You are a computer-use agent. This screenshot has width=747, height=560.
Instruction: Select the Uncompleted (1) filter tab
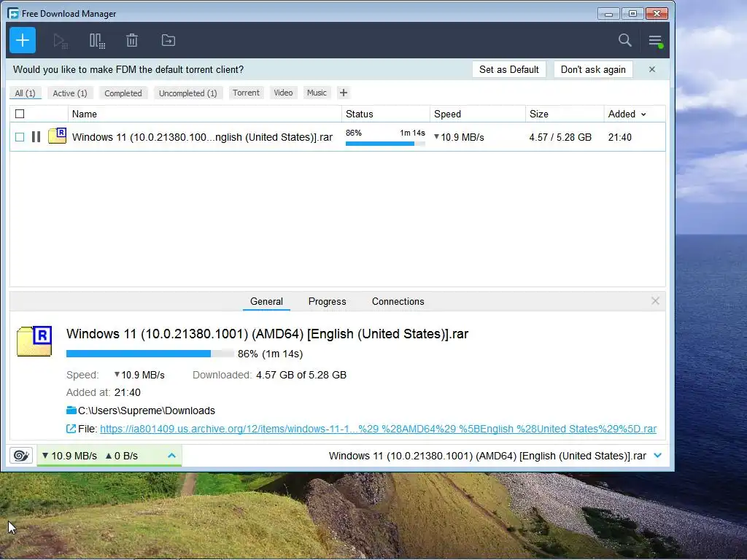188,93
